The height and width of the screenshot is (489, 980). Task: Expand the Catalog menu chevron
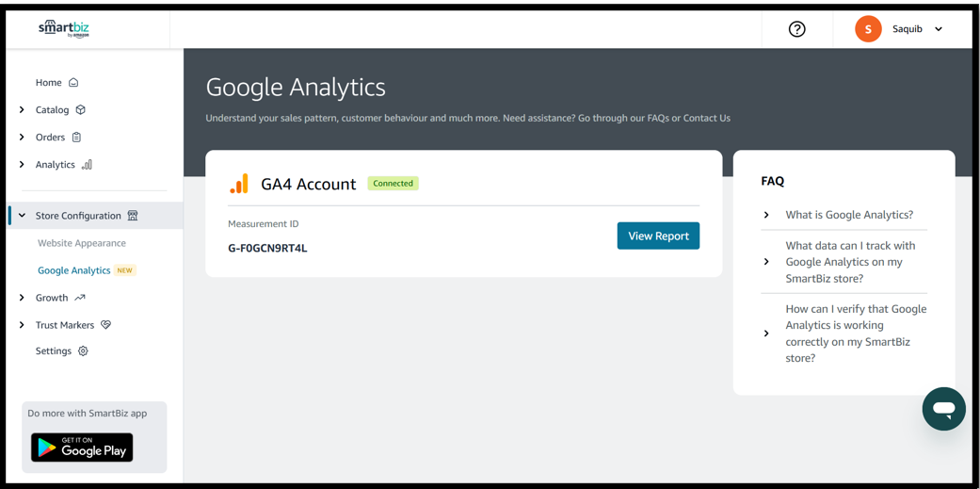click(22, 110)
